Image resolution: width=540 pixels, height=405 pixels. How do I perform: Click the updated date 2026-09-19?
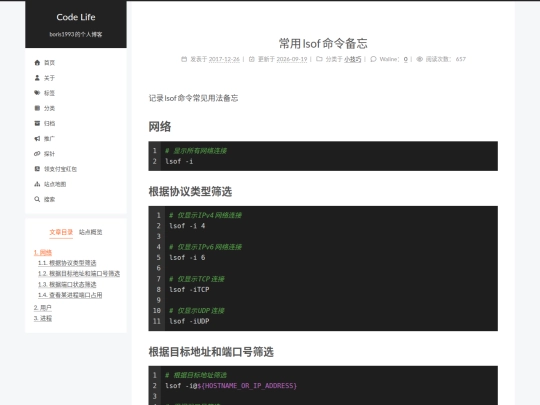pos(292,59)
